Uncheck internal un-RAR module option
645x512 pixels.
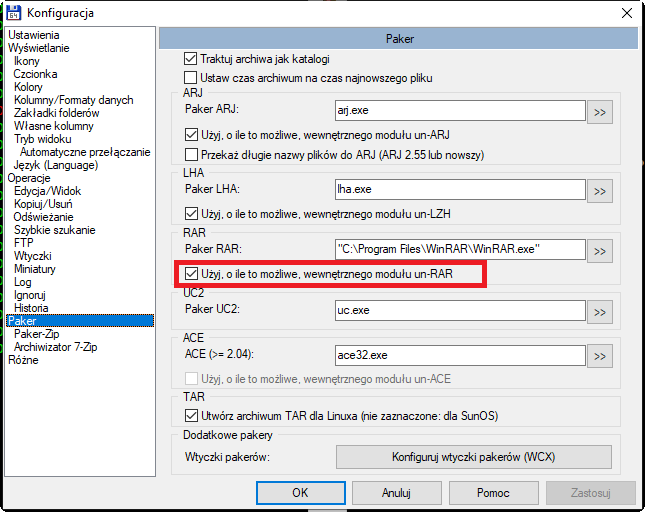pyautogui.click(x=191, y=274)
